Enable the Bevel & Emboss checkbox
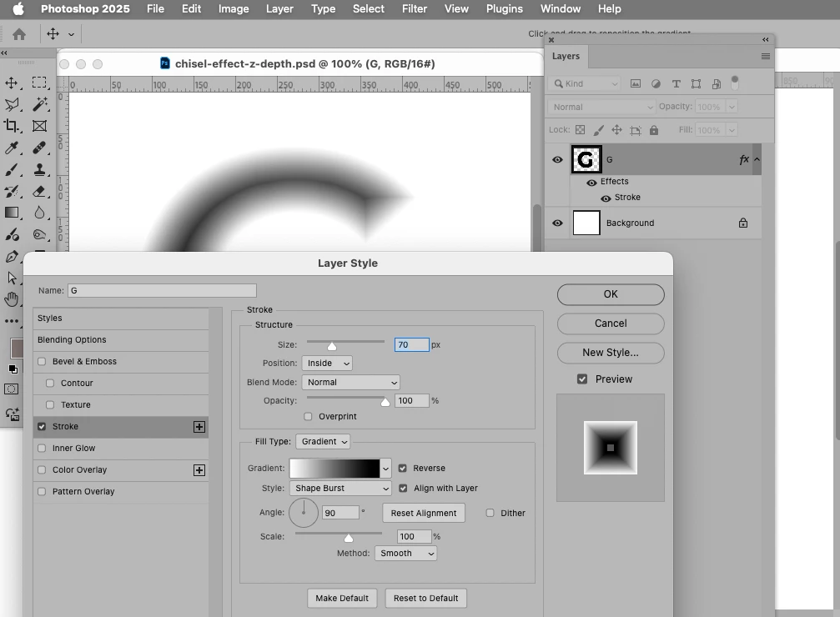This screenshot has height=617, width=840. pos(42,362)
